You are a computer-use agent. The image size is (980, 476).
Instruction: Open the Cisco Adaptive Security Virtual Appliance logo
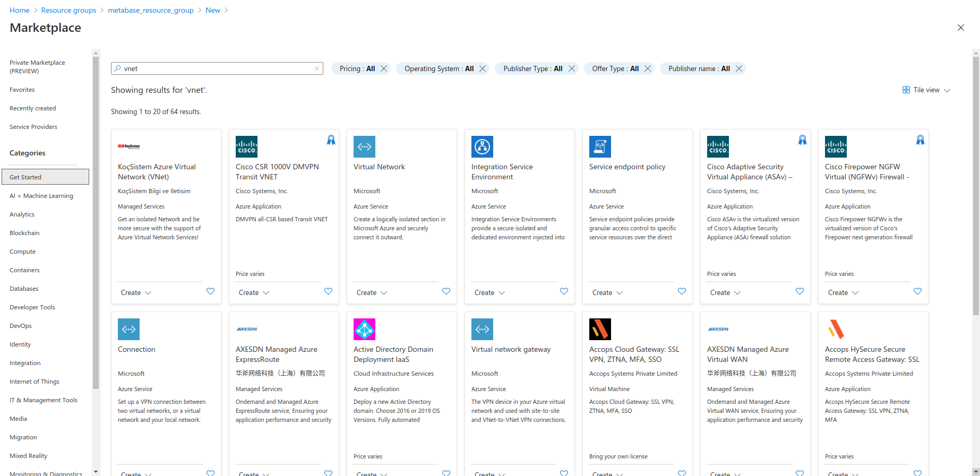(x=718, y=146)
